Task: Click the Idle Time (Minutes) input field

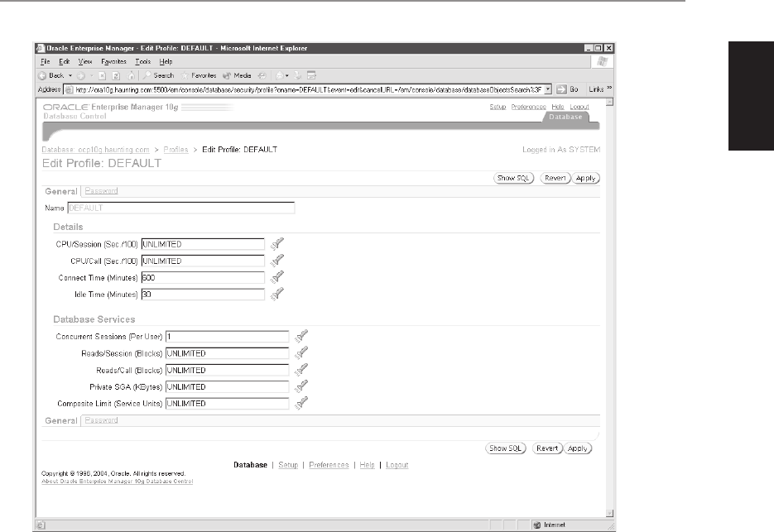Action: (203, 295)
